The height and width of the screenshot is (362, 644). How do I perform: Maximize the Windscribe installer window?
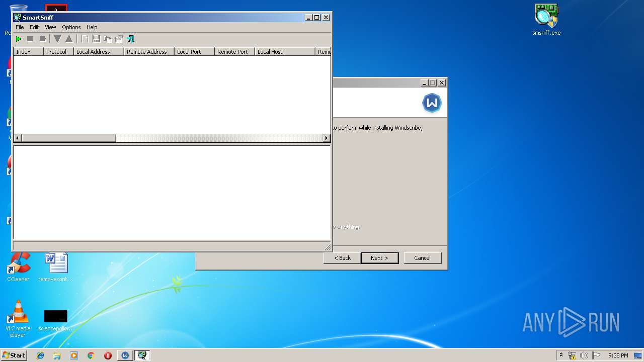click(433, 83)
